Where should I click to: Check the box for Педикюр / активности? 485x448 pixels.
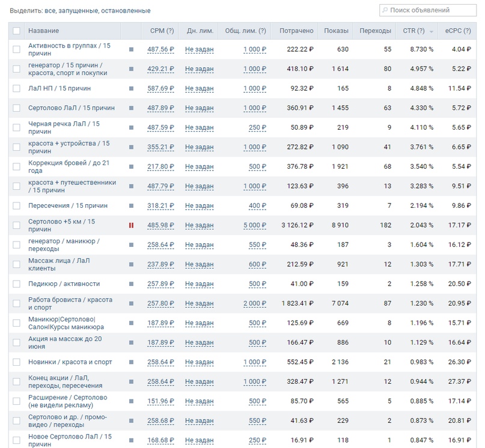(16, 284)
